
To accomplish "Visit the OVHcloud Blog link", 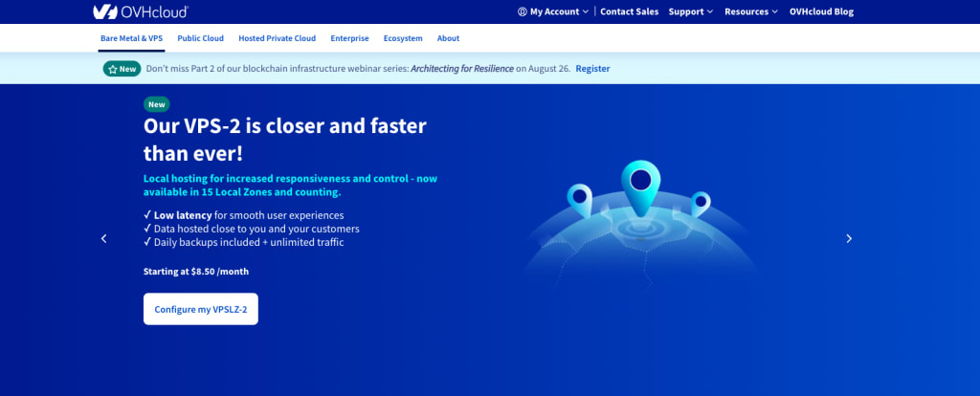I will click(821, 11).
